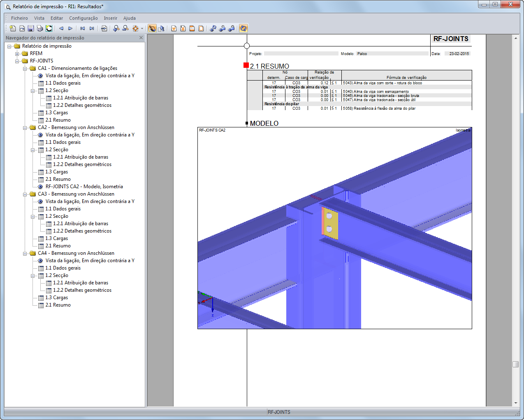Click the orange header page icon
The height and width of the screenshot is (420, 524).
pos(192,28)
